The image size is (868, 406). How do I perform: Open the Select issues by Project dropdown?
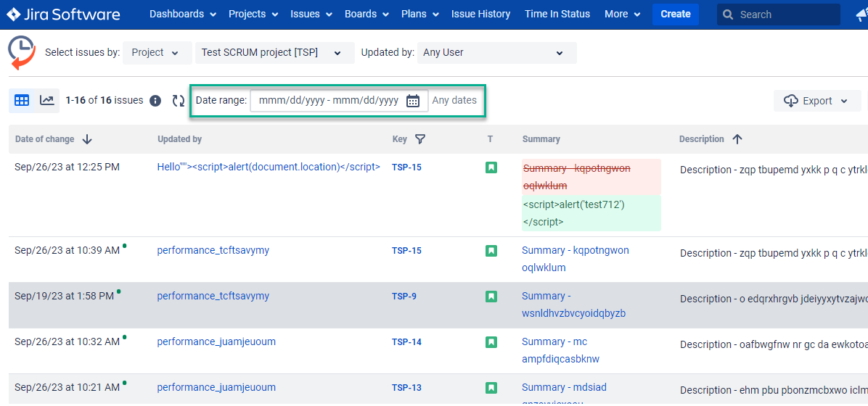pos(155,53)
